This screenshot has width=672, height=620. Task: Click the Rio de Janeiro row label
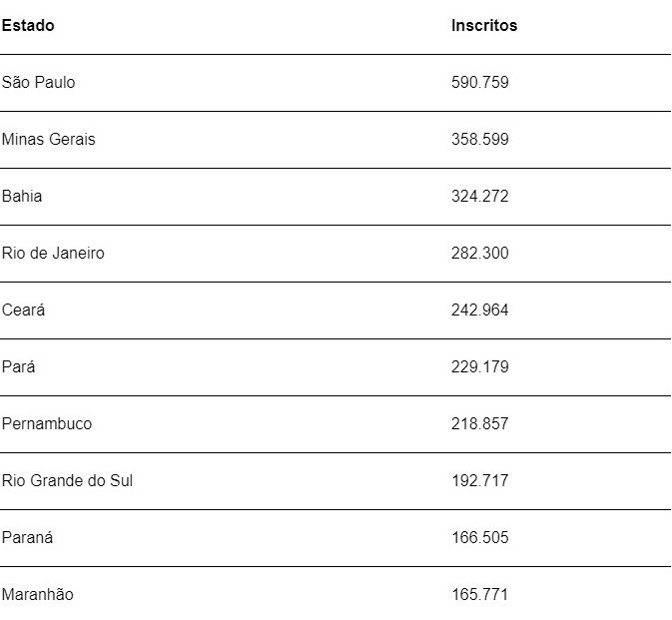pos(53,253)
